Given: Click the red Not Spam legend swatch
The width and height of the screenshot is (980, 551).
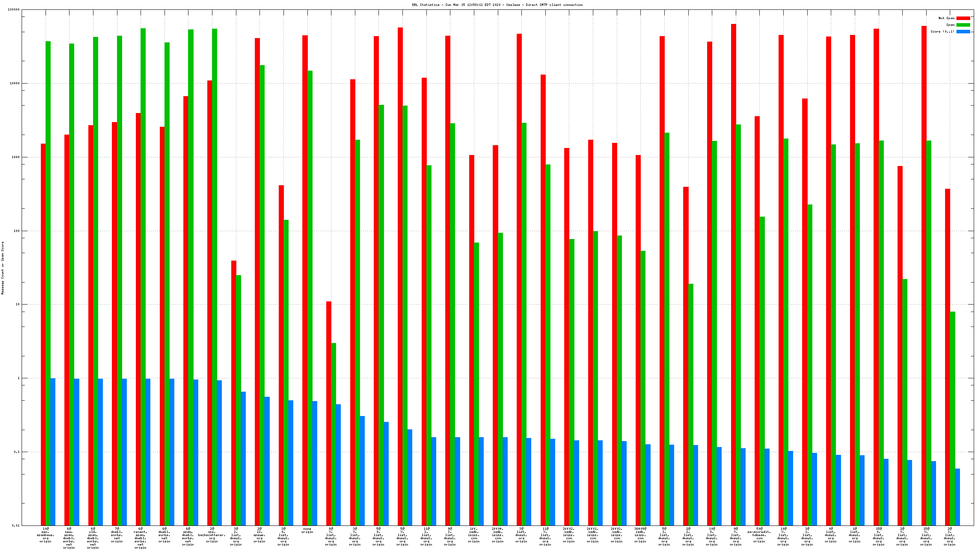Looking at the screenshot, I should click(x=963, y=18).
